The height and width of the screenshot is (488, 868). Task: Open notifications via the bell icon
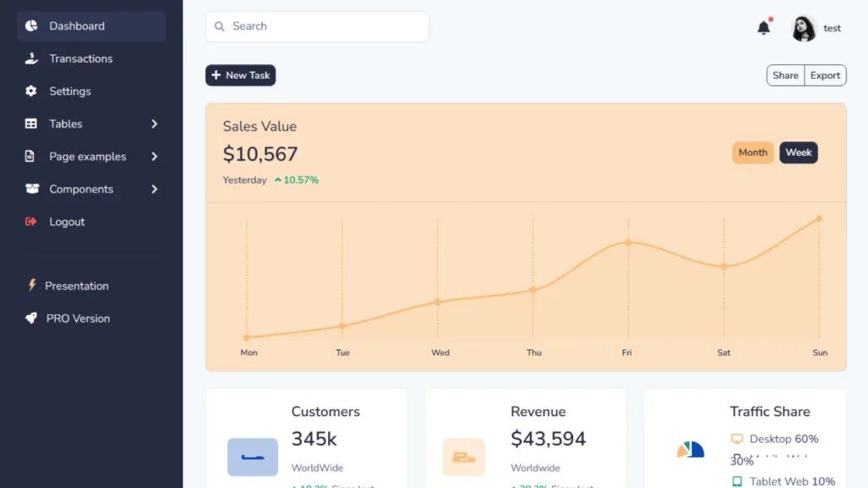[763, 27]
